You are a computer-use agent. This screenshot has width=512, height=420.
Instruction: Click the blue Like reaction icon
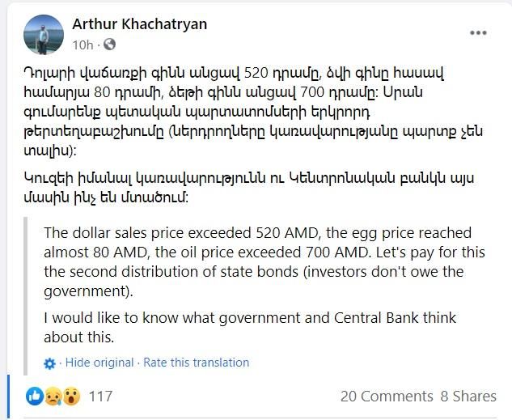(35, 396)
